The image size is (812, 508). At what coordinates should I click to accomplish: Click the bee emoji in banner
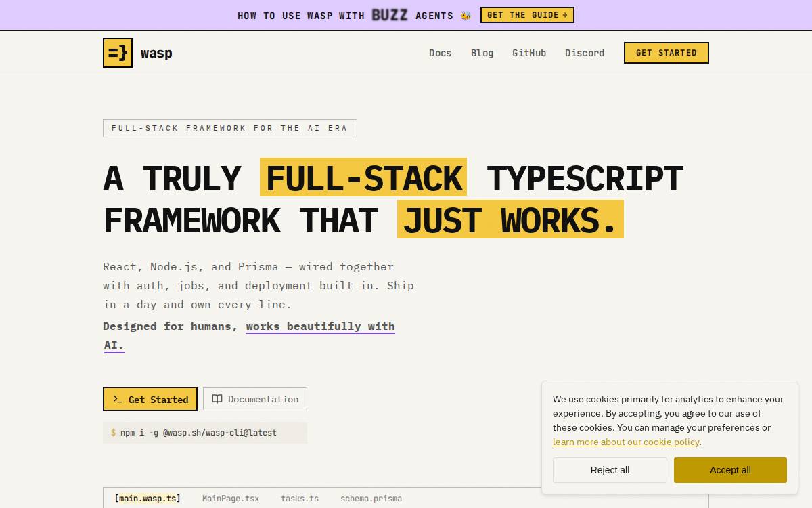click(466, 15)
